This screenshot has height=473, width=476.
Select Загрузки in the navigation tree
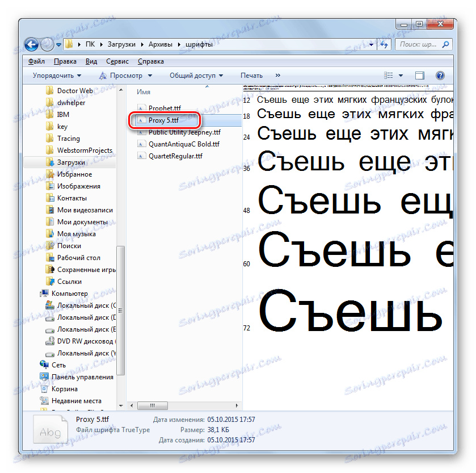[x=71, y=162]
